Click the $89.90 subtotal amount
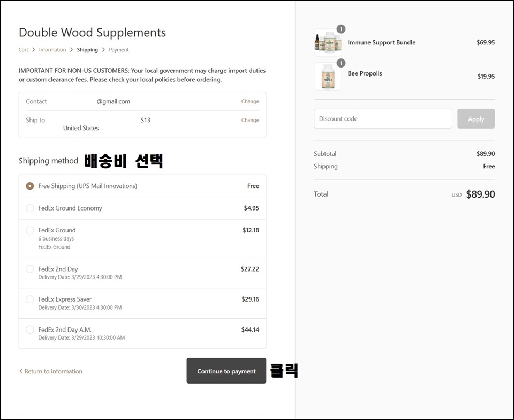The width and height of the screenshot is (514, 420). click(x=486, y=153)
